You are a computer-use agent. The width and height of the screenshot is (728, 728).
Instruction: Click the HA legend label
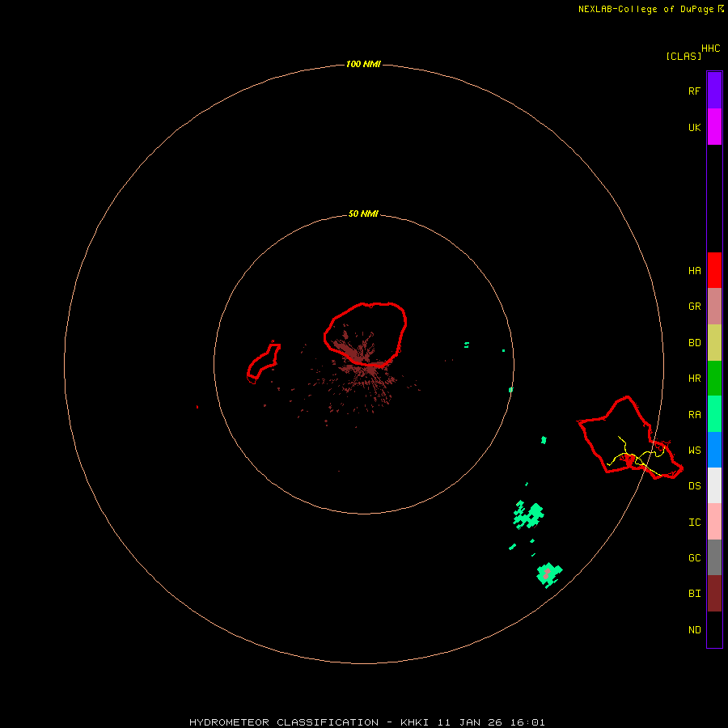[694, 270]
